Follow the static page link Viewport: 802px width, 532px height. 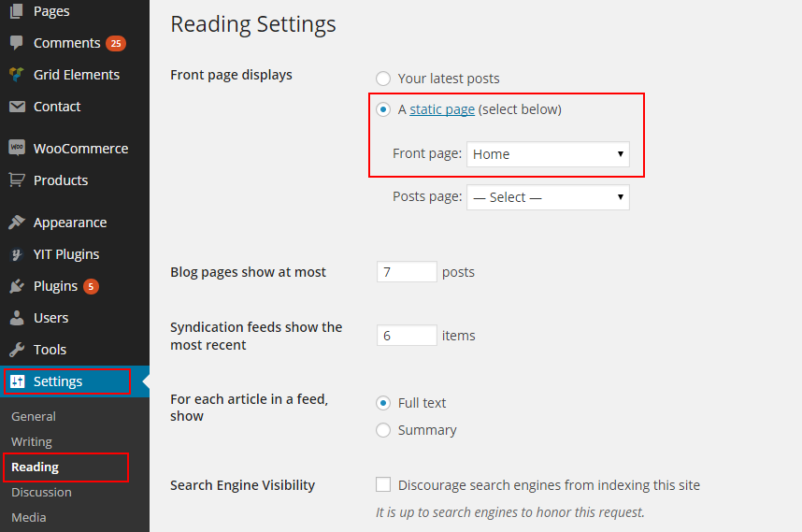442,109
